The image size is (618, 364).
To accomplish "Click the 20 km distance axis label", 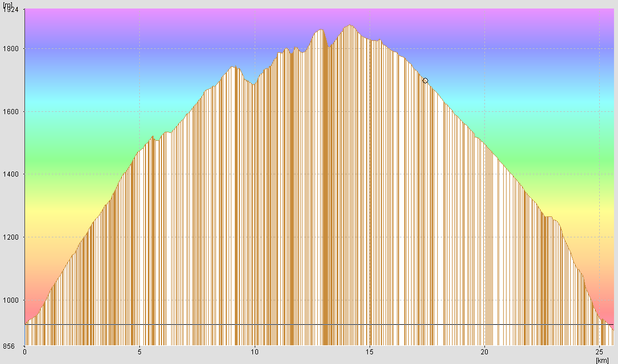I will pos(484,352).
